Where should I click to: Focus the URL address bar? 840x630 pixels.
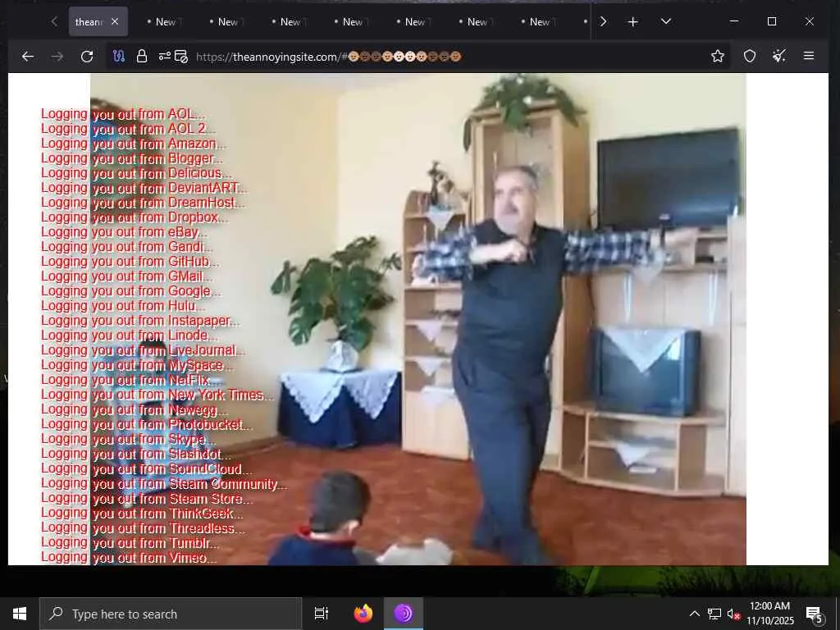(418, 57)
